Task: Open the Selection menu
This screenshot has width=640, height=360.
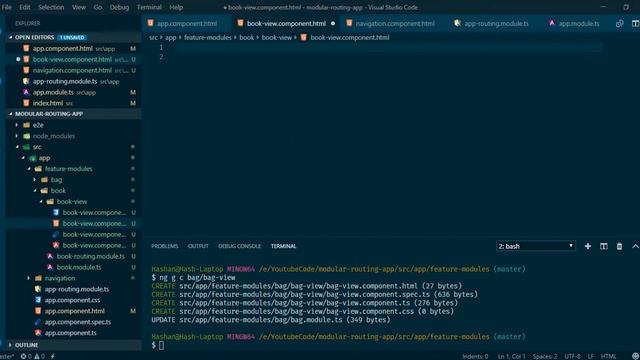Action: coord(51,7)
